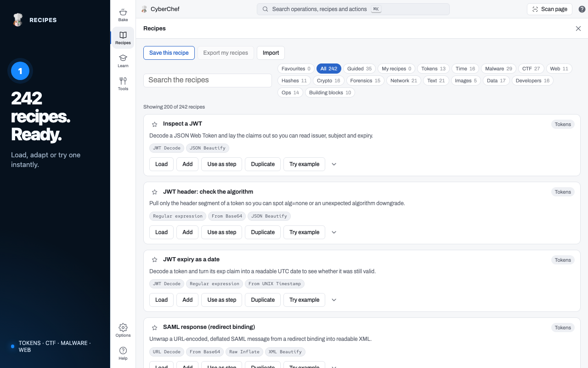The height and width of the screenshot is (368, 588).
Task: Show the Developers recipes filter
Action: point(532,80)
